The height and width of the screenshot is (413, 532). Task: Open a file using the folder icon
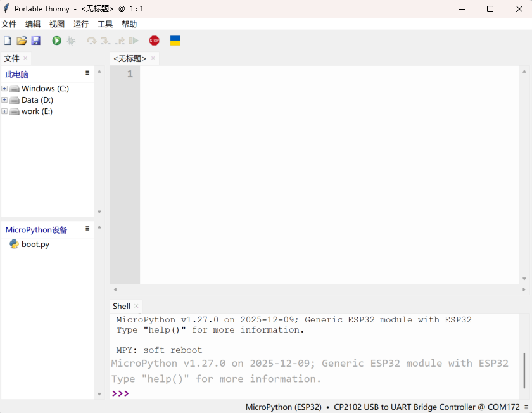(x=22, y=41)
